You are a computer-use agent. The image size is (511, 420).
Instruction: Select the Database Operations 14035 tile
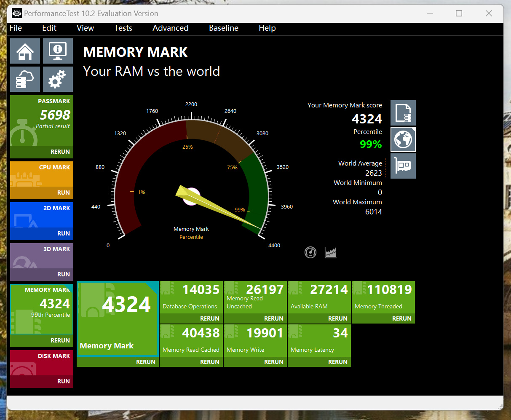pyautogui.click(x=191, y=297)
